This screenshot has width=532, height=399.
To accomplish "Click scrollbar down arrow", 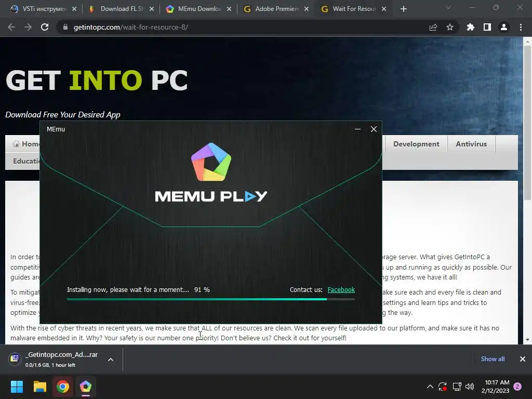I will (527, 340).
